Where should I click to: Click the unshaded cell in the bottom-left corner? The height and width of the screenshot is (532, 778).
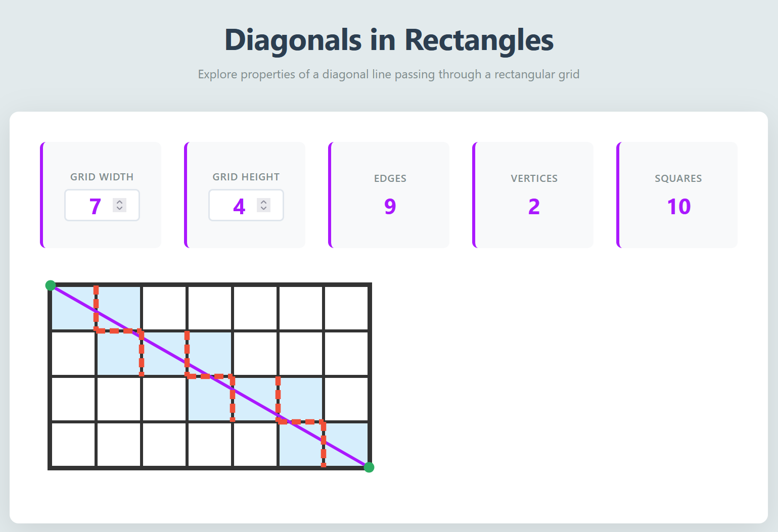72,443
